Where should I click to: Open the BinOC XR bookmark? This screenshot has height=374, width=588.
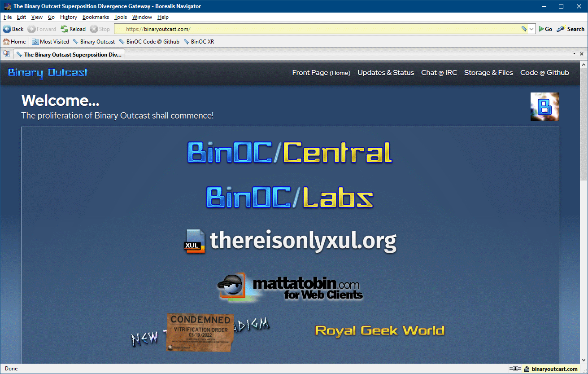point(199,42)
